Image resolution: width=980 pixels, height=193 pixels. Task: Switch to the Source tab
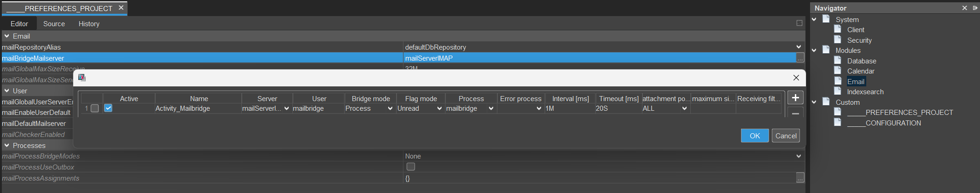(x=54, y=24)
